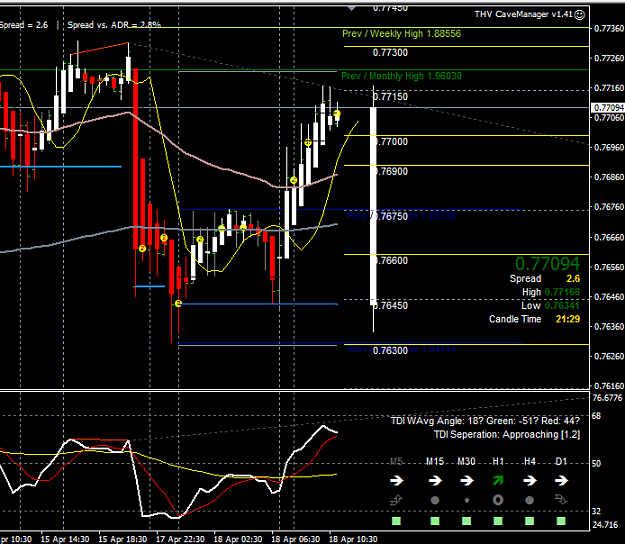
Task: Click the D1 timeframe label
Action: point(561,462)
